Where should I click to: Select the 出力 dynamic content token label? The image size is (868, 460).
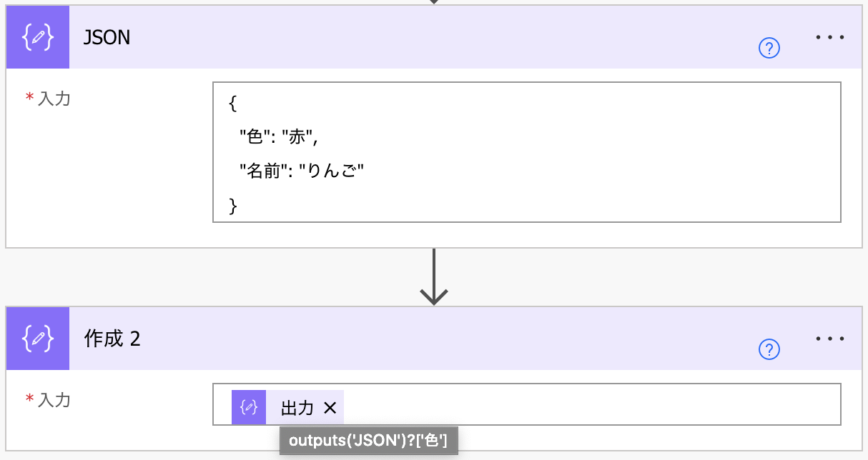pyautogui.click(x=297, y=408)
